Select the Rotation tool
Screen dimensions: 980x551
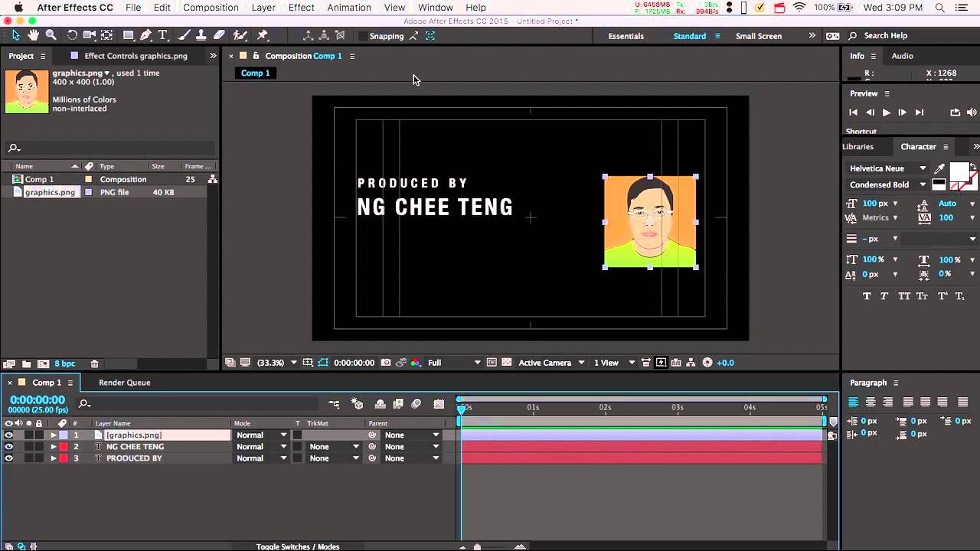pos(72,35)
